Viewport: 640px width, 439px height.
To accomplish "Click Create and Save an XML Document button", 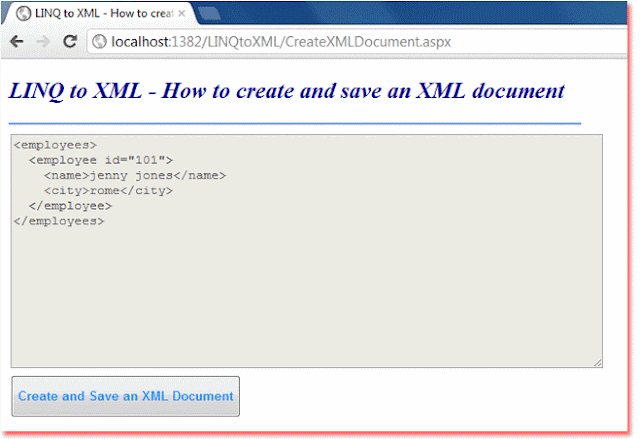I will [125, 396].
